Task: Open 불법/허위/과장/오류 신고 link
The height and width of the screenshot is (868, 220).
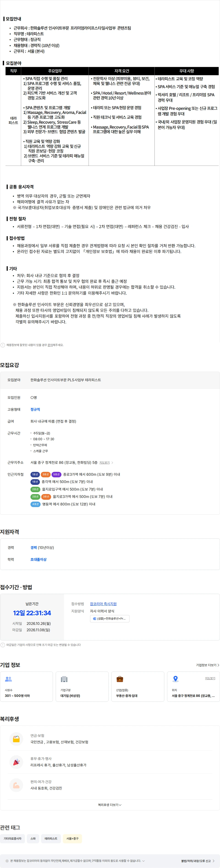Action: click(x=198, y=861)
